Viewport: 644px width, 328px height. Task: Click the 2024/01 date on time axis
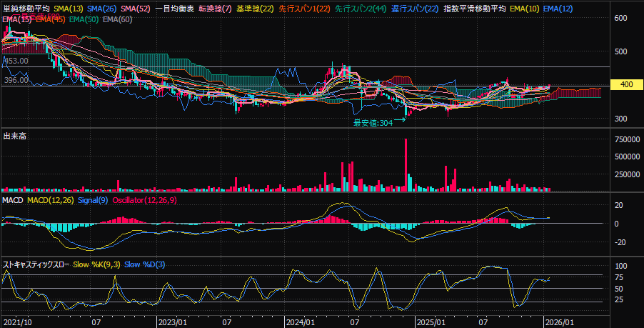pyautogui.click(x=298, y=322)
